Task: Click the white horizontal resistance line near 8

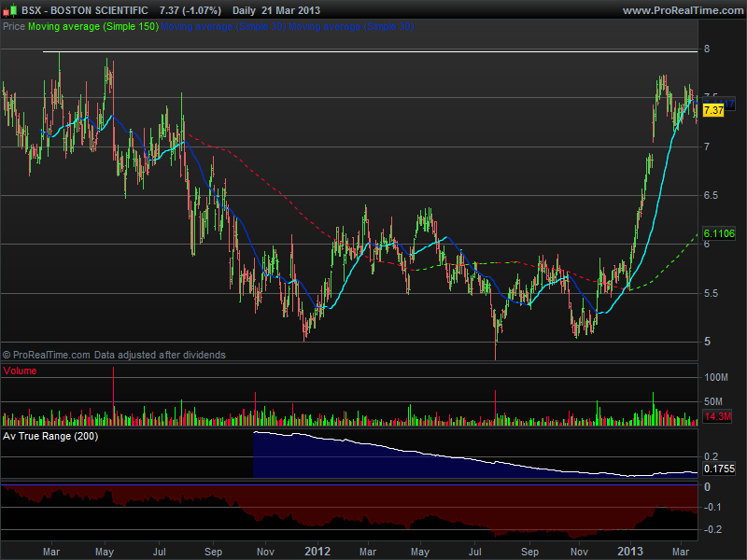Action: coord(373,50)
